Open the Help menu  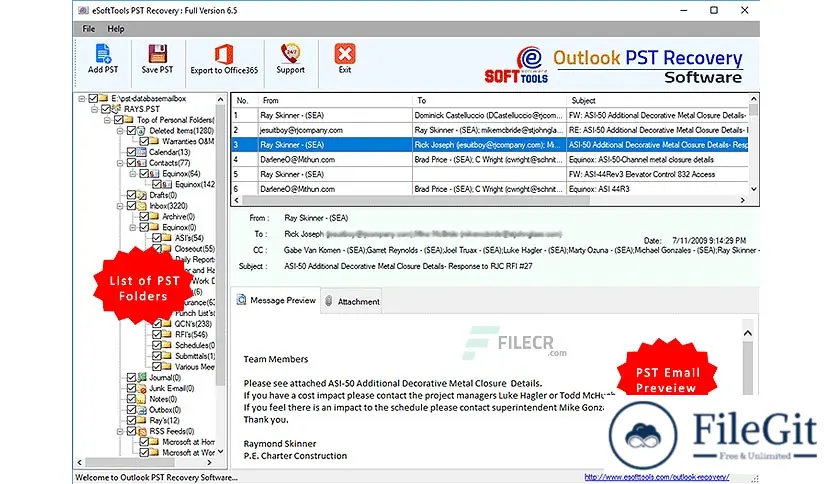click(116, 29)
